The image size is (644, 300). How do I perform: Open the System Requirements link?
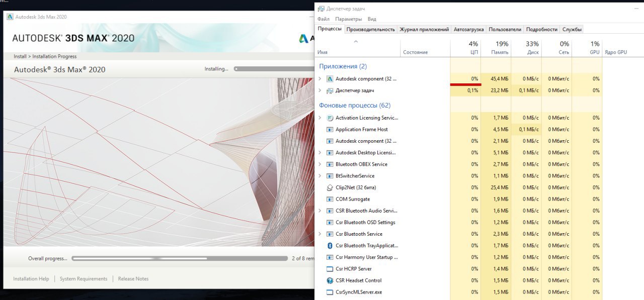[x=84, y=279]
